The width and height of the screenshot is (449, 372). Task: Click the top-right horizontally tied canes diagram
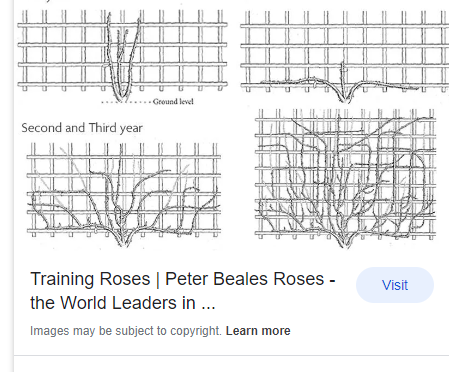344,57
